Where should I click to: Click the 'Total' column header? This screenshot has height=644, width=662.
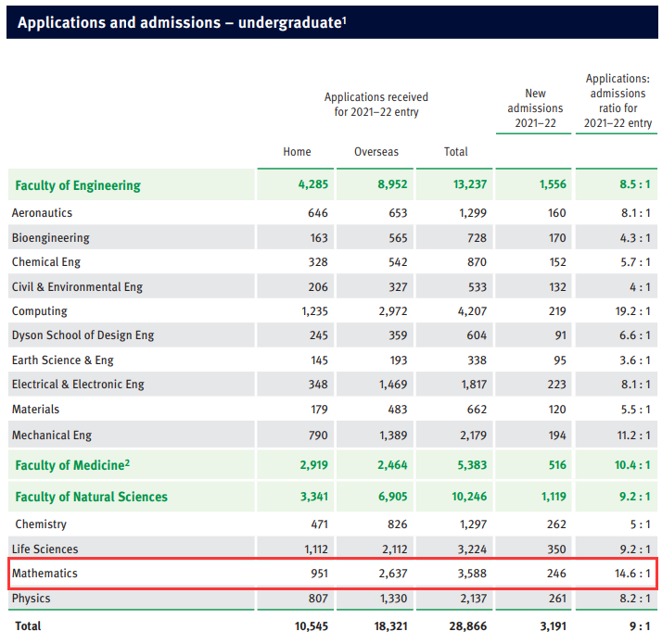click(455, 152)
